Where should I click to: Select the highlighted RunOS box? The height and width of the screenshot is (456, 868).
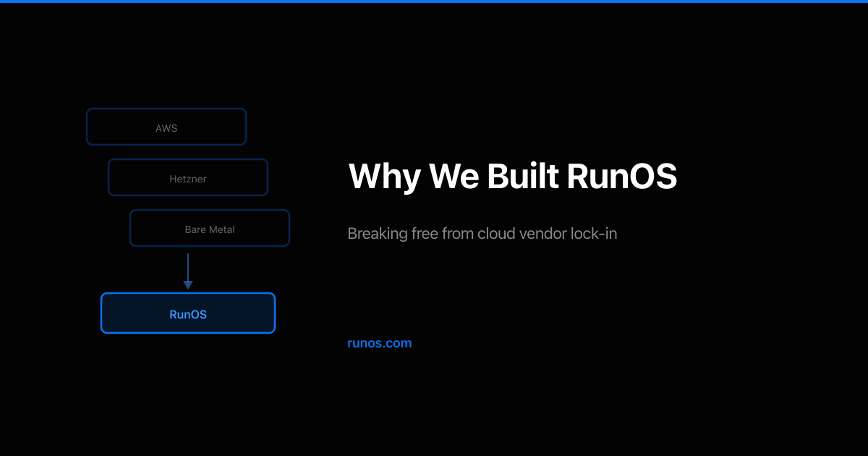tap(188, 313)
